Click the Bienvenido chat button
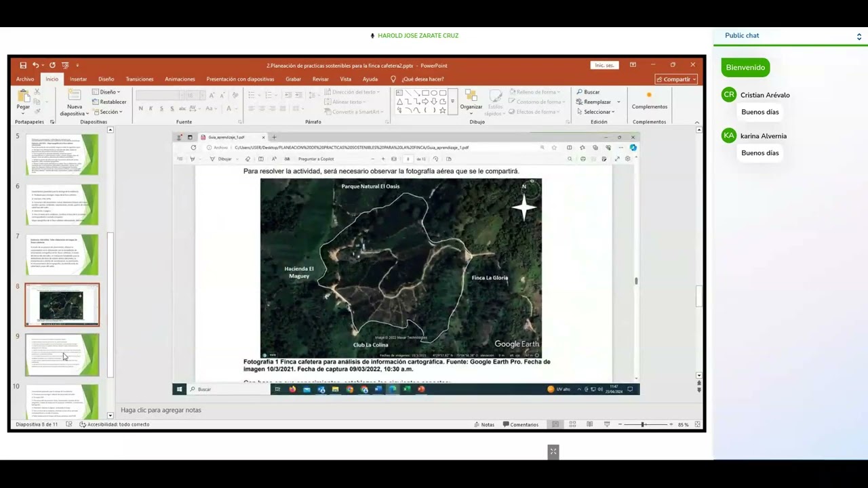 pos(745,67)
